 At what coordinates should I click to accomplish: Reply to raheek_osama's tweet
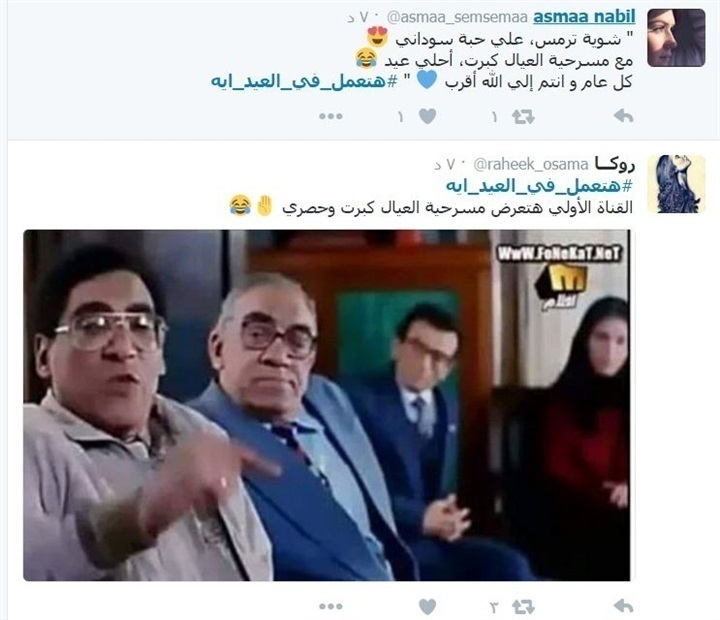[623, 607]
